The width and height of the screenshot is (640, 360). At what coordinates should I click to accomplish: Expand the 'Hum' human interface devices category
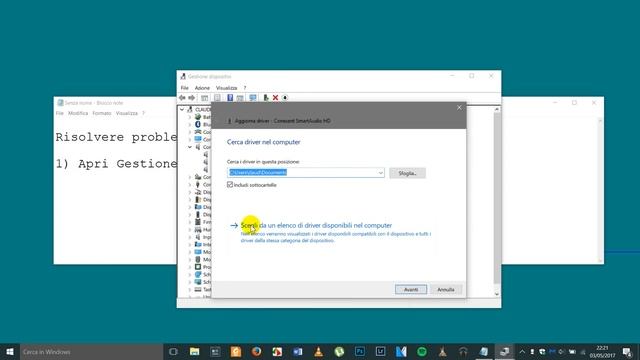tap(190, 229)
